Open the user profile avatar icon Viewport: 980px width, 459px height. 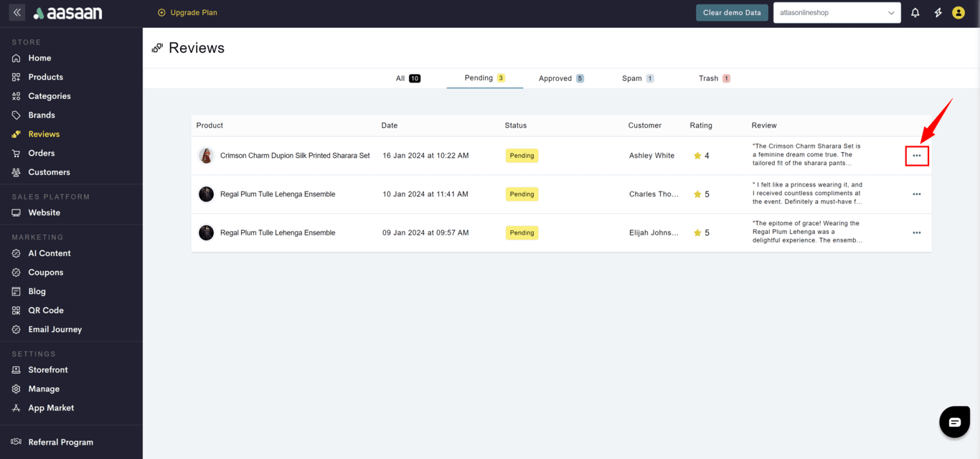pyautogui.click(x=958, y=13)
